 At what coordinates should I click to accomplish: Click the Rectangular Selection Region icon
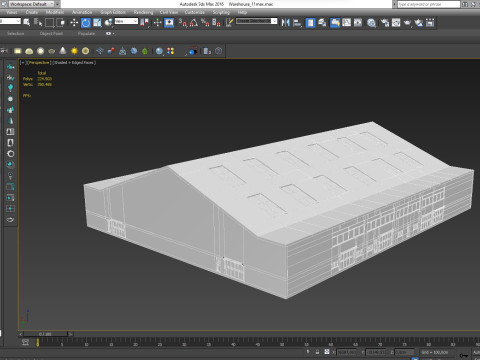point(49,23)
